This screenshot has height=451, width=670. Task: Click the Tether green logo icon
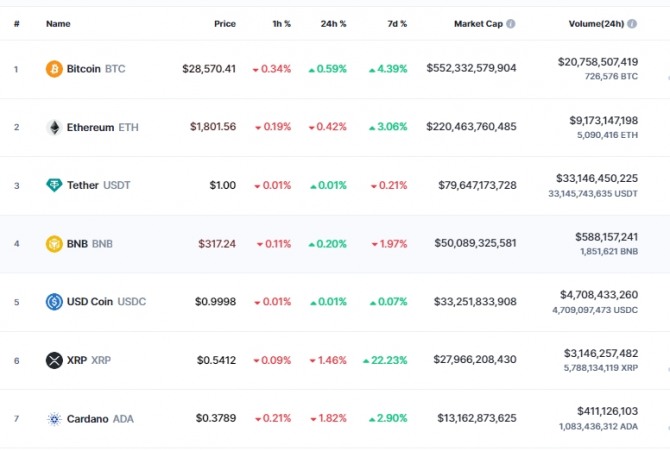point(54,185)
